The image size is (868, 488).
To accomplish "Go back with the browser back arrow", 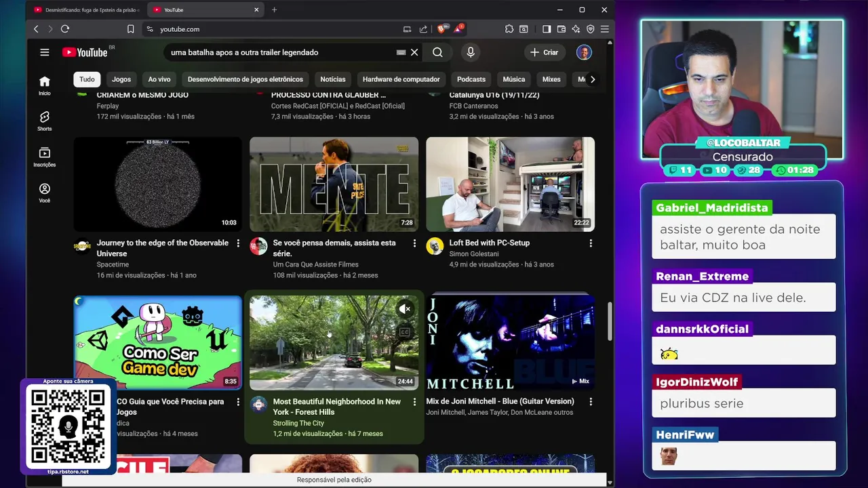I will pyautogui.click(x=36, y=29).
